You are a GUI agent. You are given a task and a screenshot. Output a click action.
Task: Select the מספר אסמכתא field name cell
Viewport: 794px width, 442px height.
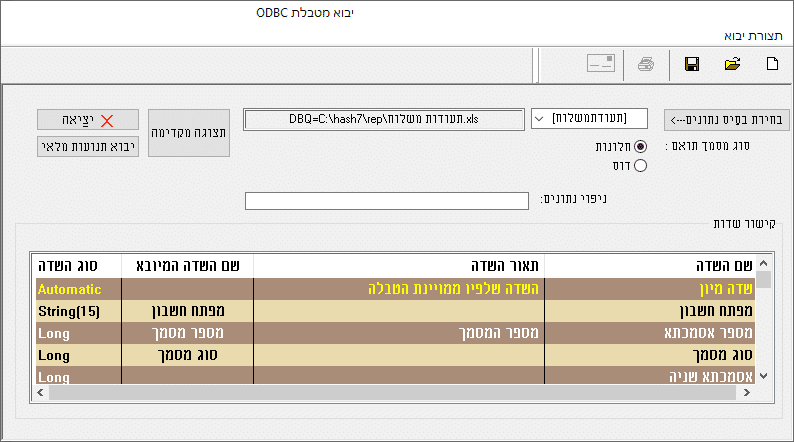click(650, 333)
